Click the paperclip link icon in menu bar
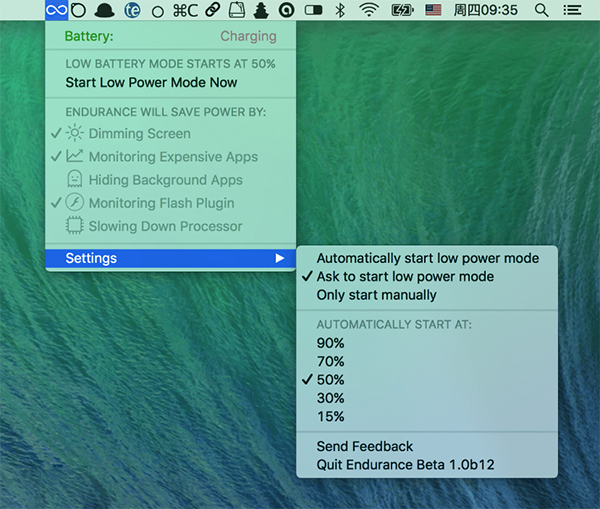Screen dimensions: 600x509 [212, 10]
